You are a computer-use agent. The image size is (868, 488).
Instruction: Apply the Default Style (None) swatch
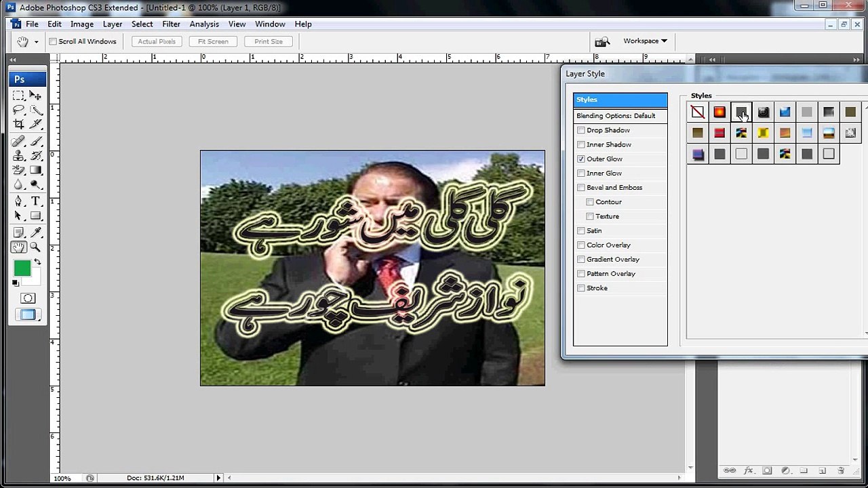click(698, 112)
